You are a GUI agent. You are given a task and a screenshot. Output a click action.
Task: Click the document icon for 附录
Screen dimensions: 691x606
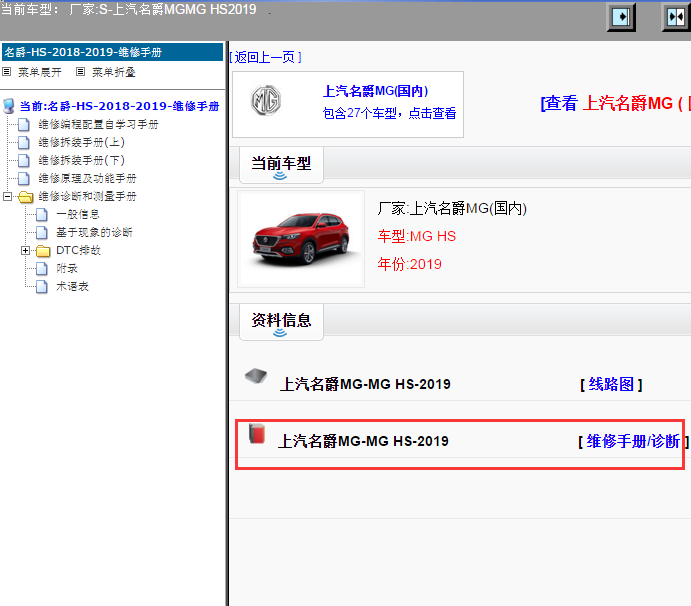[42, 268]
